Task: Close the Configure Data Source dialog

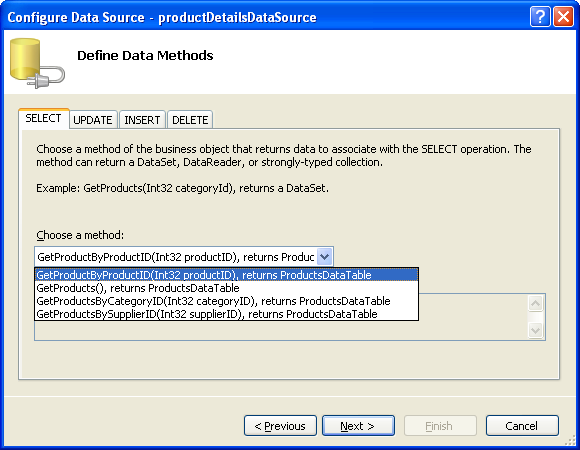Action: 563,17
